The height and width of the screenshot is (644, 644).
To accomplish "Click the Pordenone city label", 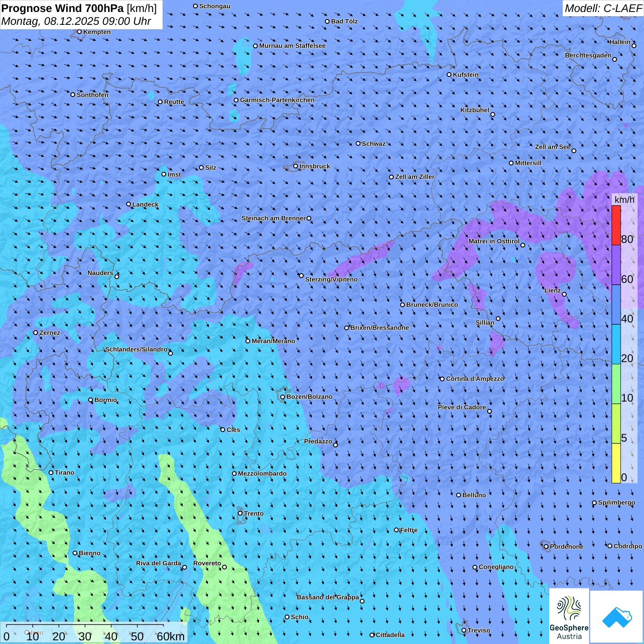I will tap(567, 546).
